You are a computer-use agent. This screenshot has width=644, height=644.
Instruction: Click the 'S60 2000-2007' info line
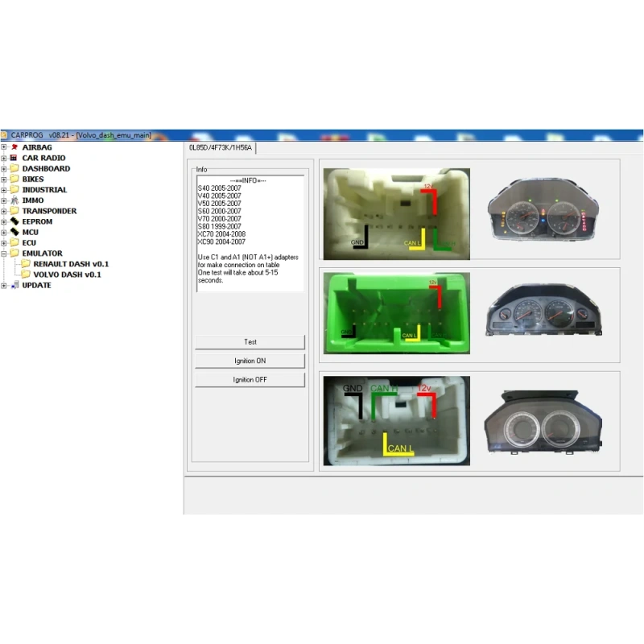219,211
